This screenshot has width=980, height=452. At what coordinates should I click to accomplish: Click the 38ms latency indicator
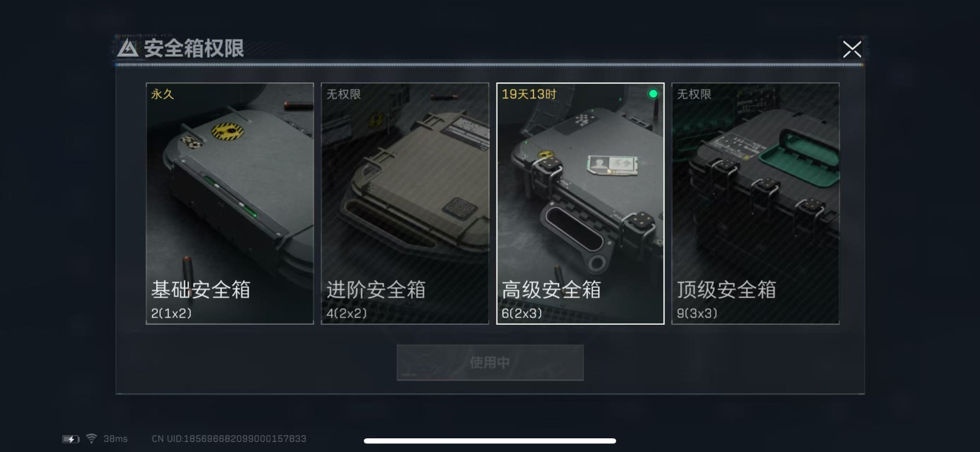click(x=115, y=439)
